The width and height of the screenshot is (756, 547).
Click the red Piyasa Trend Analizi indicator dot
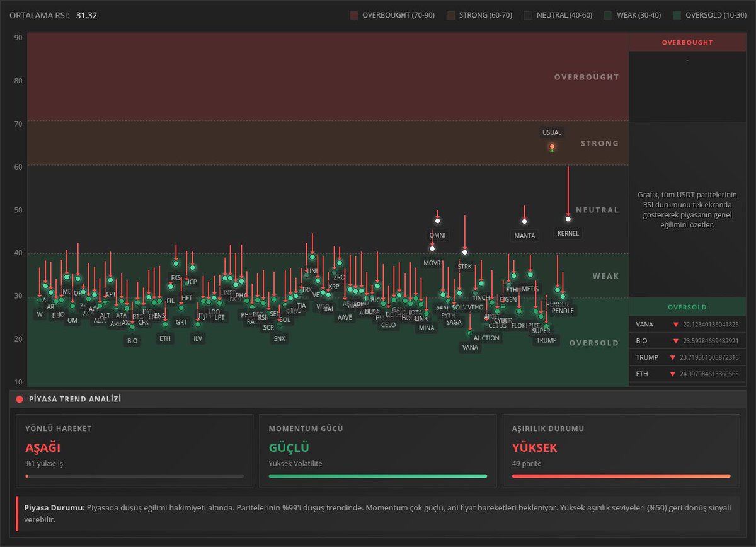19,399
